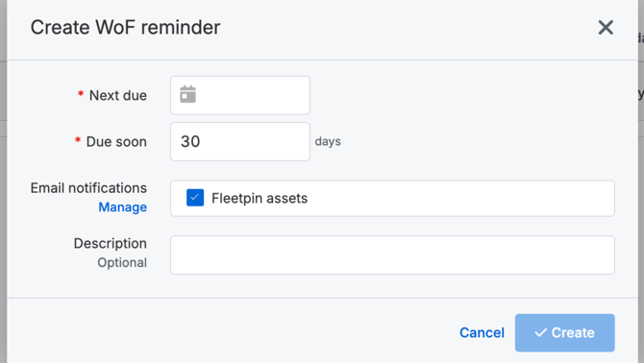Open Manage email notifications link

coord(122,207)
